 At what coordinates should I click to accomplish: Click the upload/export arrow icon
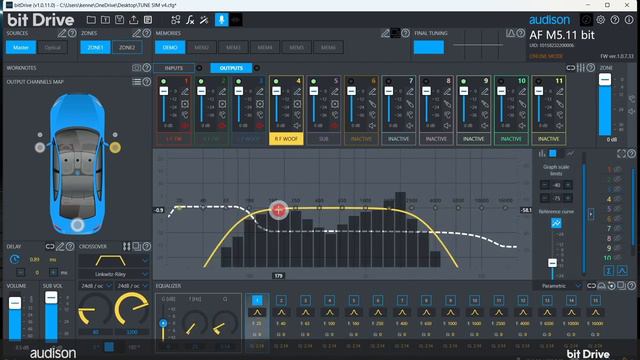pos(133,20)
